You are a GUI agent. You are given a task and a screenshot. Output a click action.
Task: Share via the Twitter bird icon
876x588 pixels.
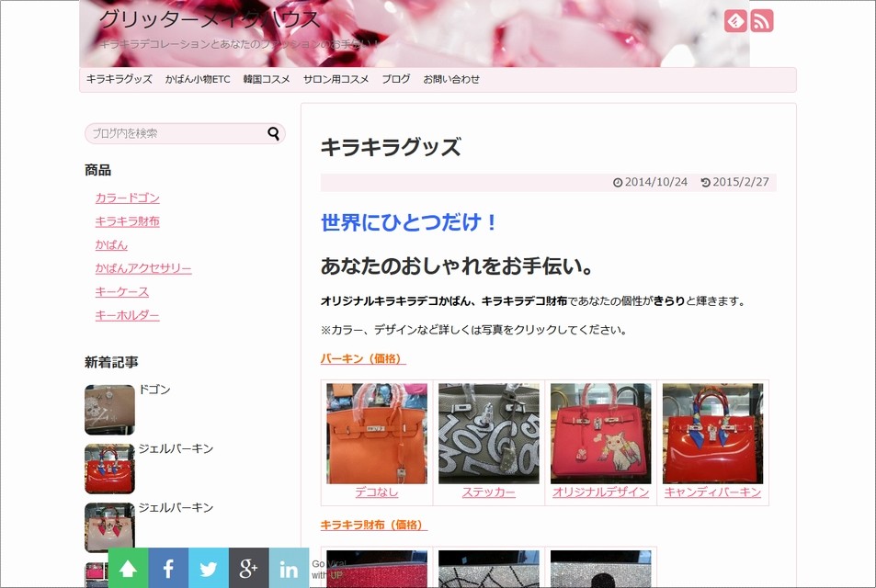click(x=209, y=568)
